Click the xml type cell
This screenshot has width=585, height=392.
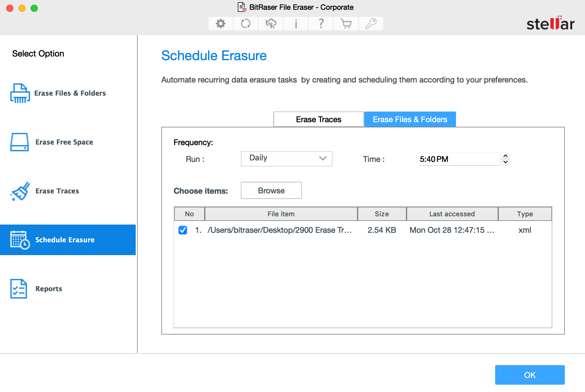pyautogui.click(x=525, y=230)
